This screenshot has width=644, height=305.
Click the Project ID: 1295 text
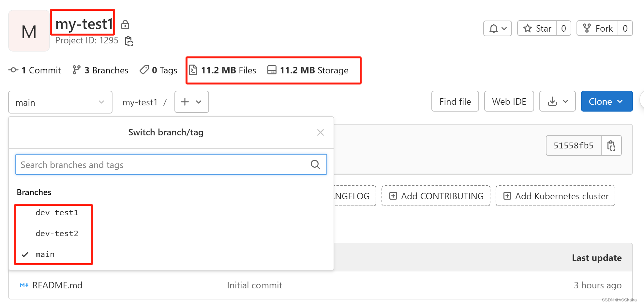tap(87, 40)
